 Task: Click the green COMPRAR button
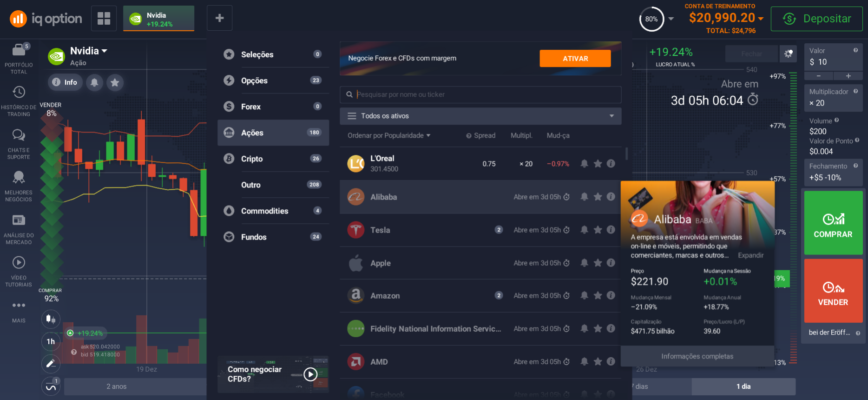tap(833, 223)
